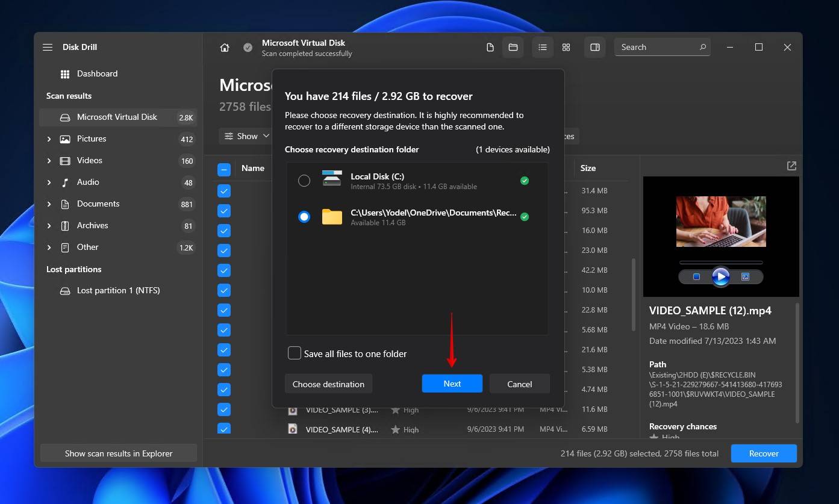The image size is (839, 504).
Task: Click the blue Recover button
Action: 764,453
